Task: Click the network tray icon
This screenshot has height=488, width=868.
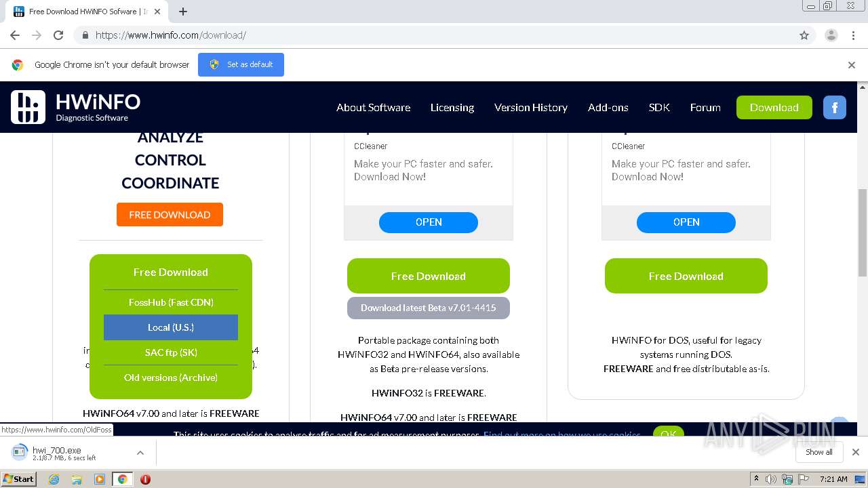Action: pos(787,479)
